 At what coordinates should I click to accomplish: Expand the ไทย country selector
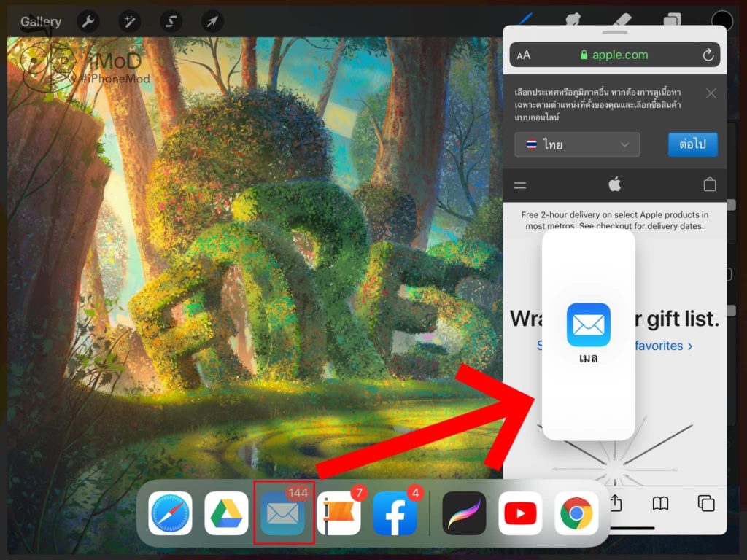click(576, 144)
